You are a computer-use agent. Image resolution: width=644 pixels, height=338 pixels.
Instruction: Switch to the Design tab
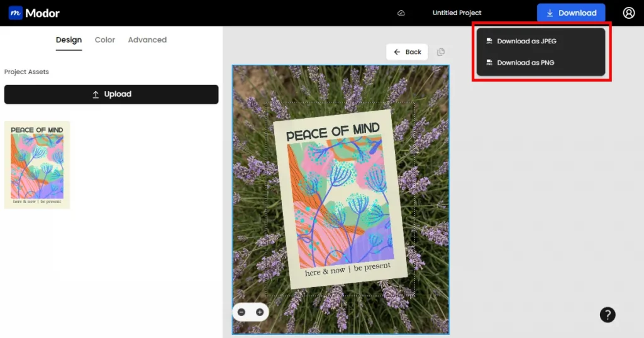pyautogui.click(x=69, y=40)
